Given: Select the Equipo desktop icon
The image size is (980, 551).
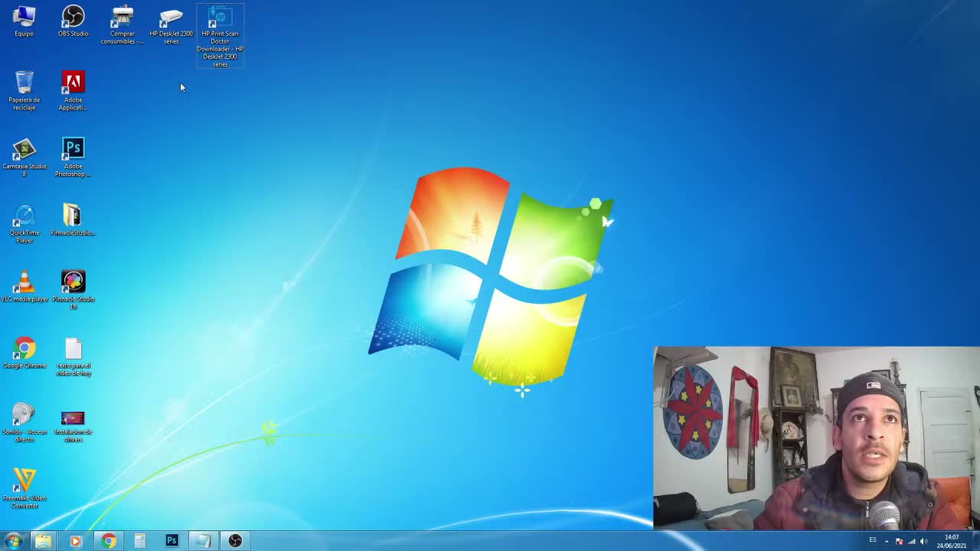Looking at the screenshot, I should (24, 21).
